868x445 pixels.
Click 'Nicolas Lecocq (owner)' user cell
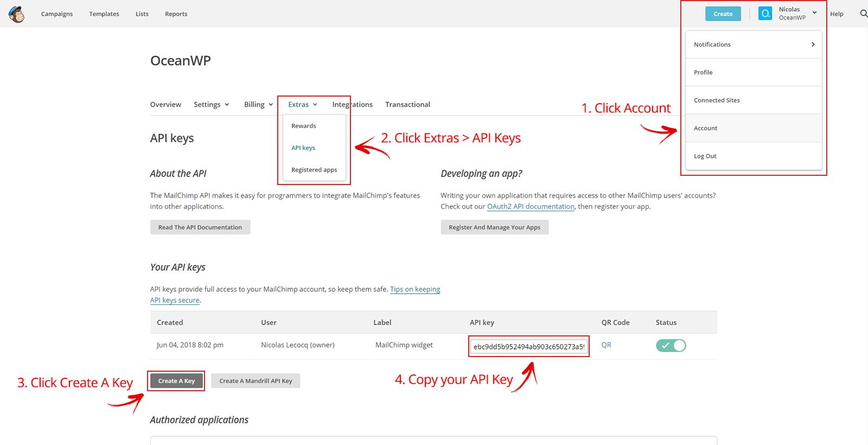[298, 345]
